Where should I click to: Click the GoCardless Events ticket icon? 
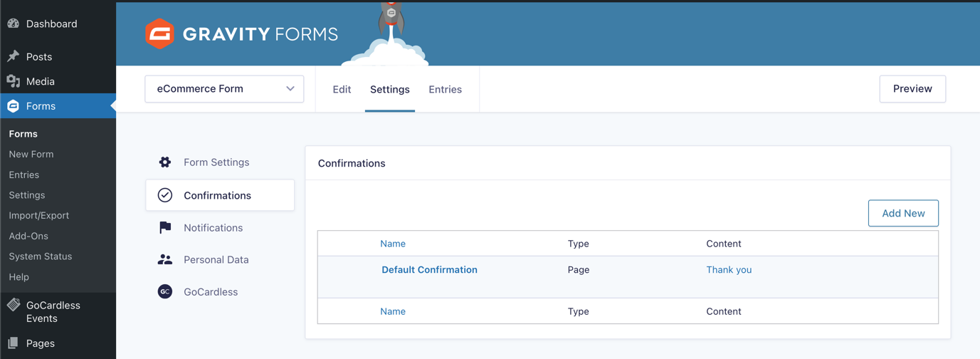pos(14,305)
